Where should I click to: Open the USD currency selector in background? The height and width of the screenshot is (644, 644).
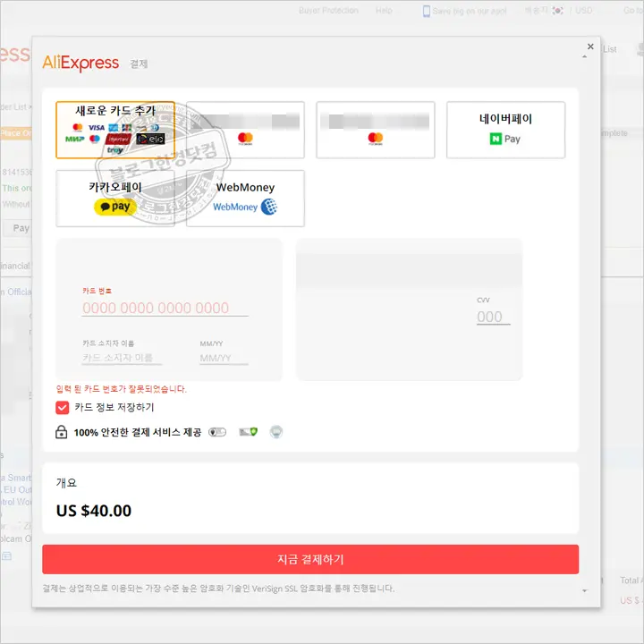tap(583, 10)
